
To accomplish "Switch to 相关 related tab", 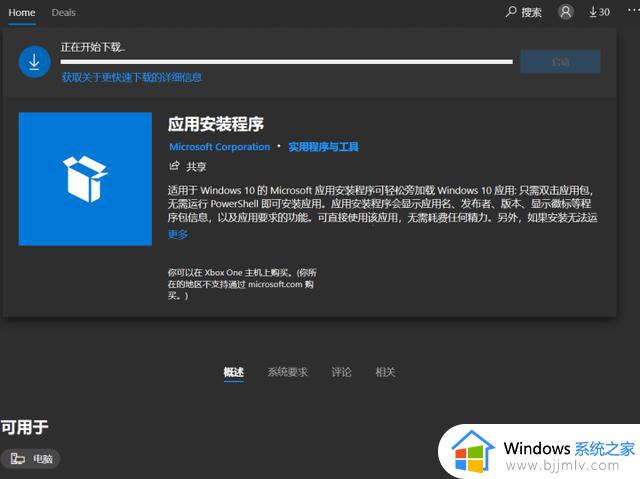I will coord(385,372).
